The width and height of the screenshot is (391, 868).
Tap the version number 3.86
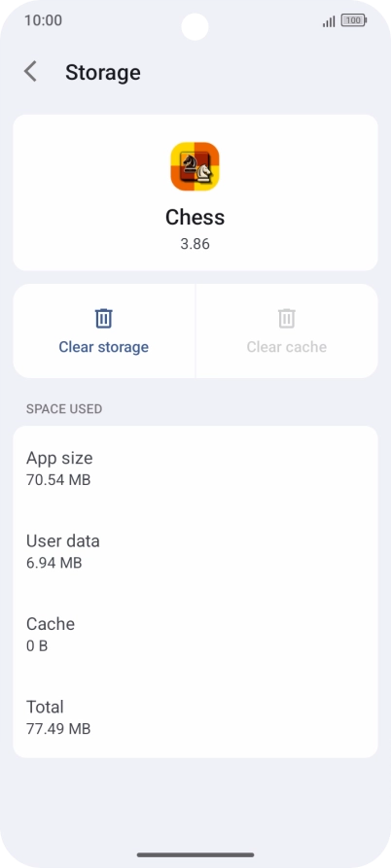point(195,244)
